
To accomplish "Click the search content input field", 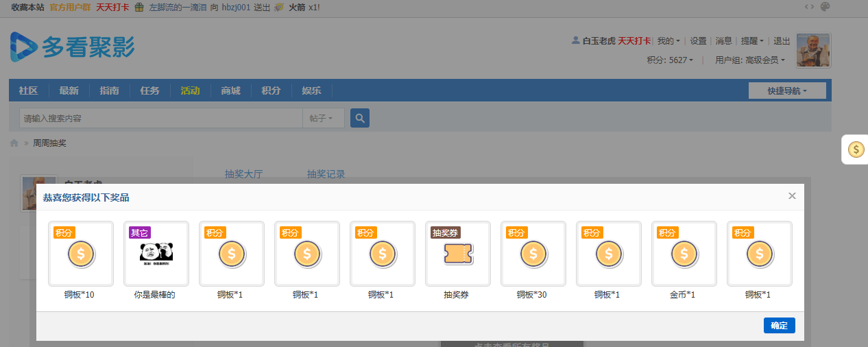I will click(x=161, y=119).
